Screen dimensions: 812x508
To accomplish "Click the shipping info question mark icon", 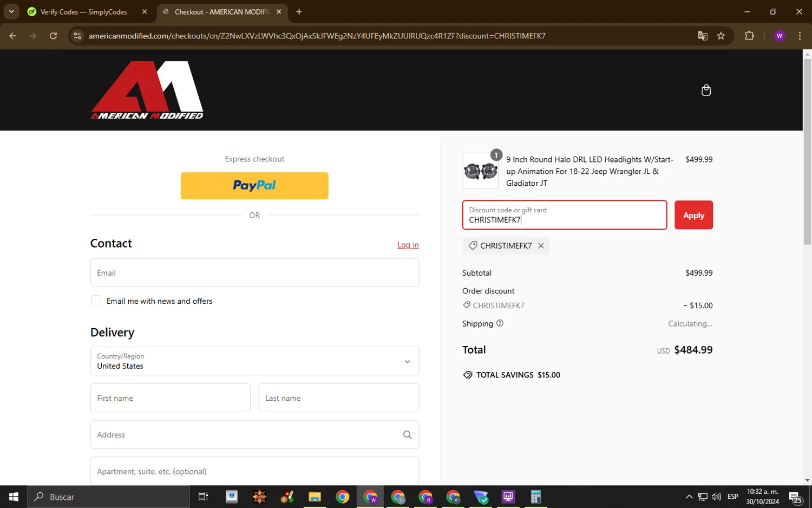I will (500, 323).
